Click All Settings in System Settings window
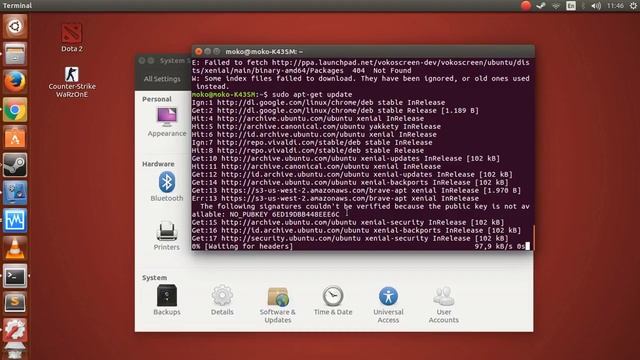The height and width of the screenshot is (360, 640). 162,79
